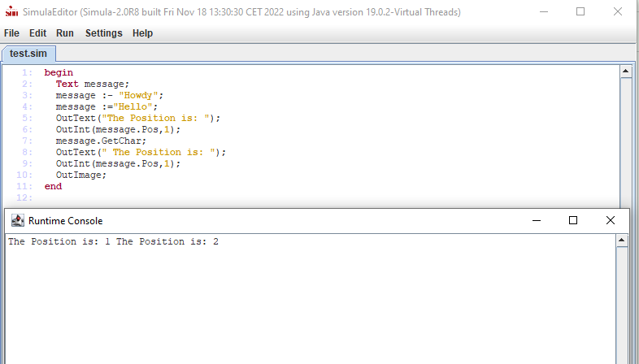
Task: Click 'Text message;' on line 2
Action: [x=93, y=84]
